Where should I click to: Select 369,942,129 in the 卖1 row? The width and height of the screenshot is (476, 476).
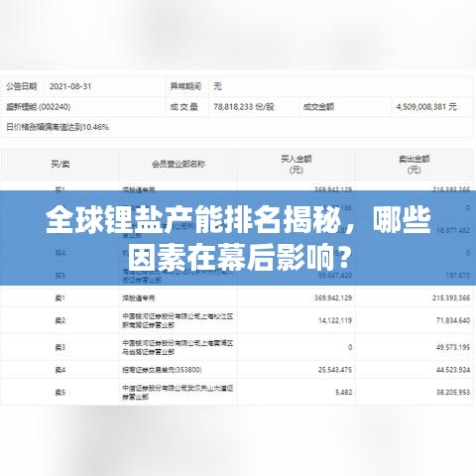(333, 298)
